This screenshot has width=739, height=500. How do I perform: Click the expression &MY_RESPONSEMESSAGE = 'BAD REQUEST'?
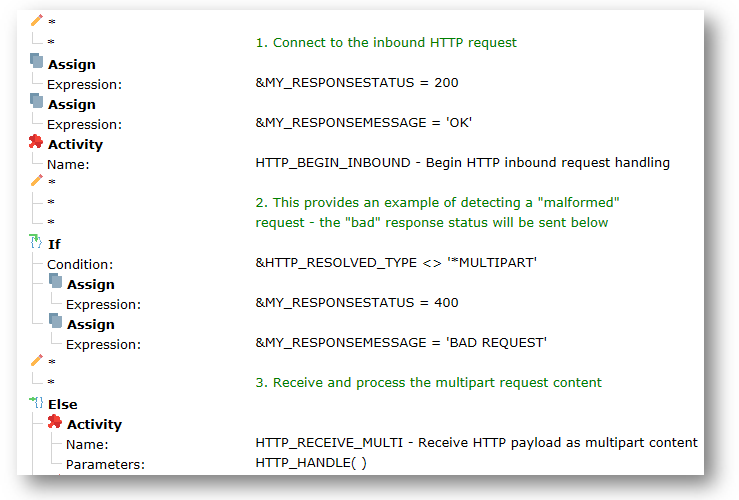(401, 343)
